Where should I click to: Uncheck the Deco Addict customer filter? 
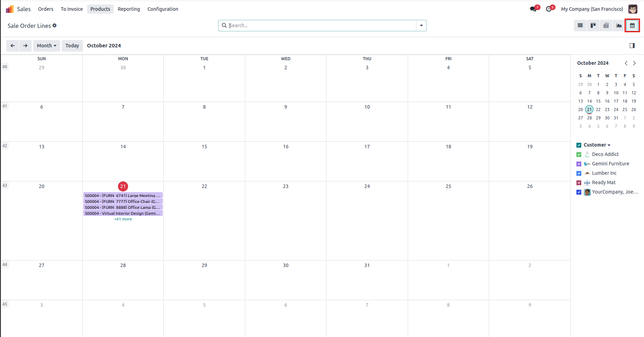579,155
